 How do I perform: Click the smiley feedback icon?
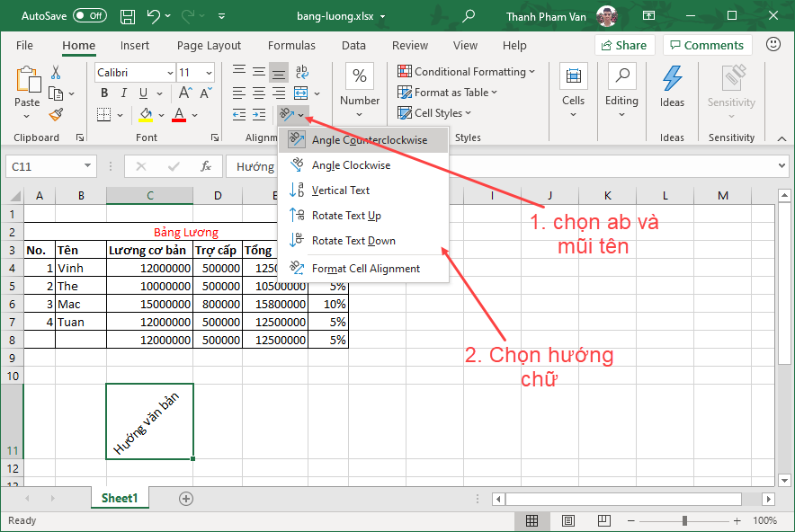point(773,45)
